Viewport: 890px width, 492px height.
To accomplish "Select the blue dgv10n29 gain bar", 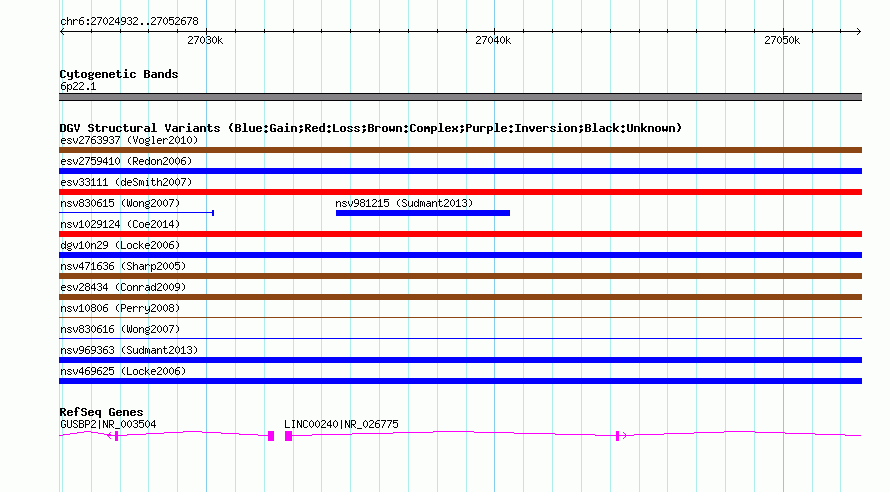I will click(460, 255).
